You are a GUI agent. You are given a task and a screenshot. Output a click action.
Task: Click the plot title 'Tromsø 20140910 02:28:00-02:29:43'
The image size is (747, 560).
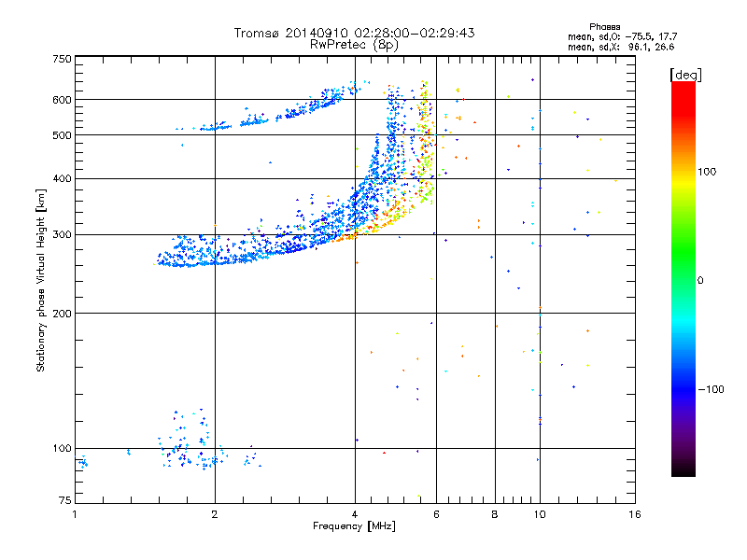click(355, 33)
